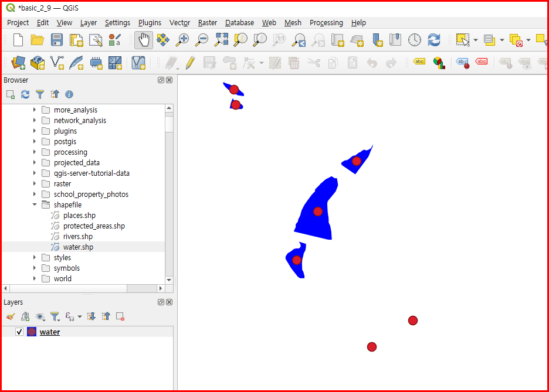
Task: Open the Project menu
Action: pos(18,23)
